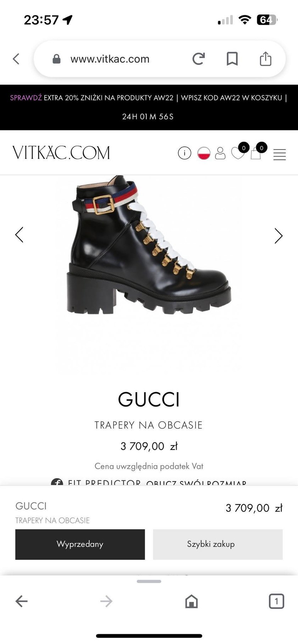Expand the hamburger menu
Viewport: 298px width, 644px height.
[280, 154]
